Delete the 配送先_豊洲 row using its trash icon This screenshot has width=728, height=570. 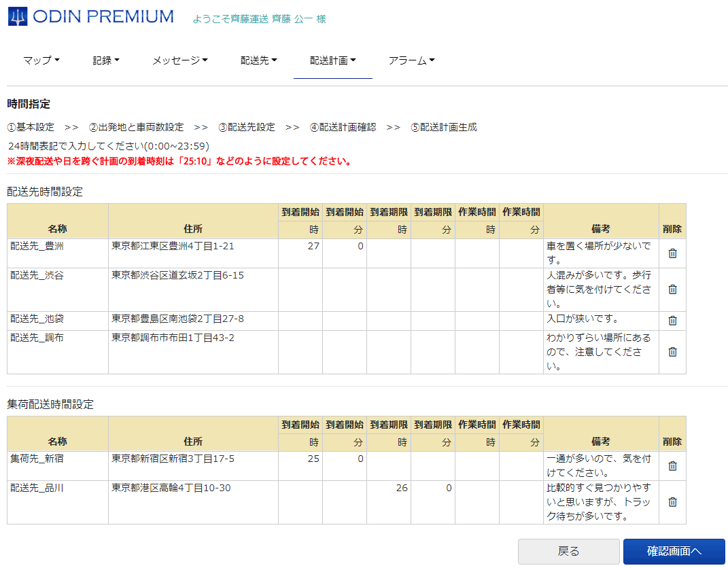click(672, 254)
